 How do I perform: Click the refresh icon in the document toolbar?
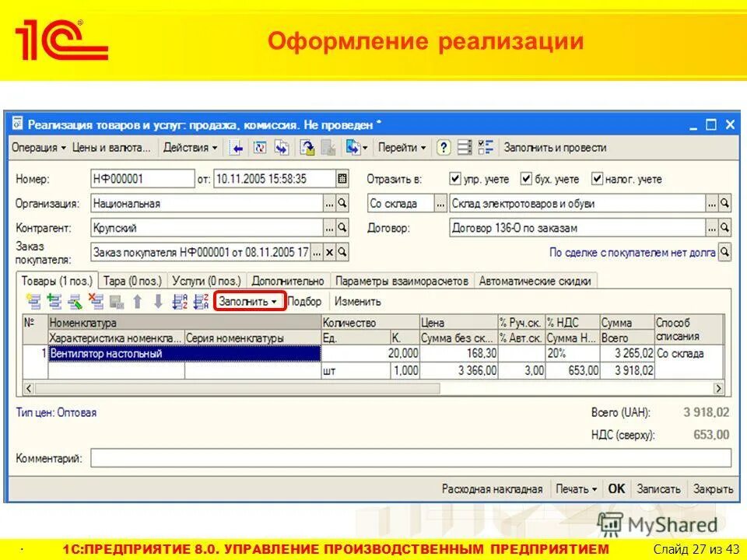260,148
